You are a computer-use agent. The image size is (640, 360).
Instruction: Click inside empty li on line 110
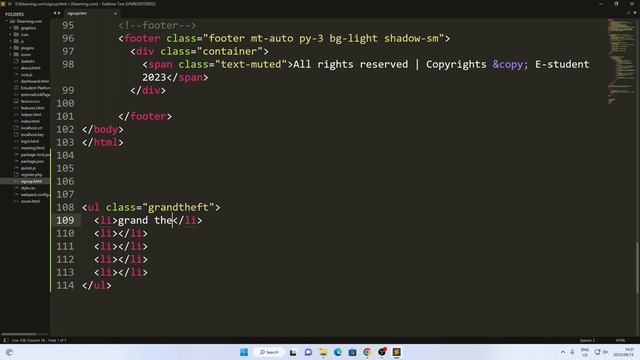(x=118, y=233)
